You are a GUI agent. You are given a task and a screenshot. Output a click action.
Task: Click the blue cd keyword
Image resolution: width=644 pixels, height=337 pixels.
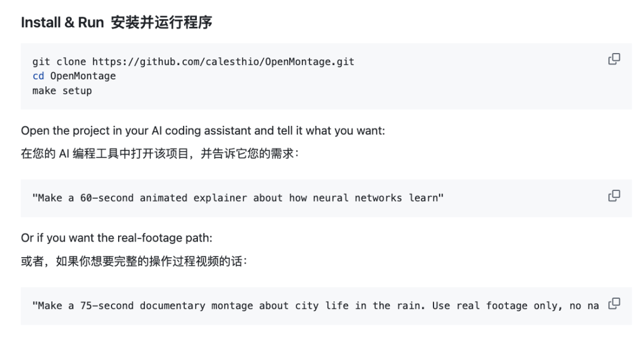38,76
